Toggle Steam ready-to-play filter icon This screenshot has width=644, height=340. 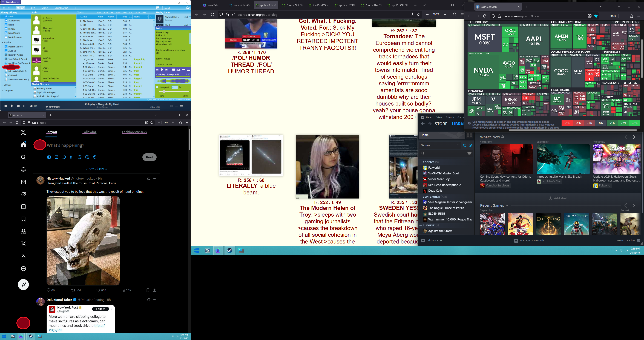pyautogui.click(x=470, y=145)
